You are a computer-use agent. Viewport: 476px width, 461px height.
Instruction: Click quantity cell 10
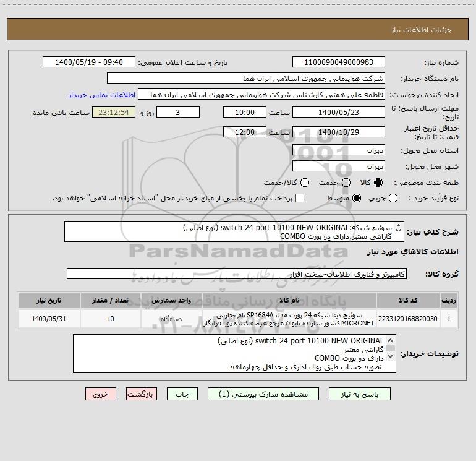[x=111, y=319]
